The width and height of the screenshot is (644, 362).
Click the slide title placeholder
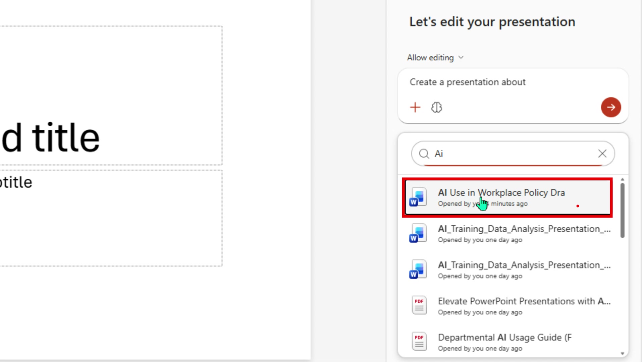pyautogui.click(x=111, y=96)
